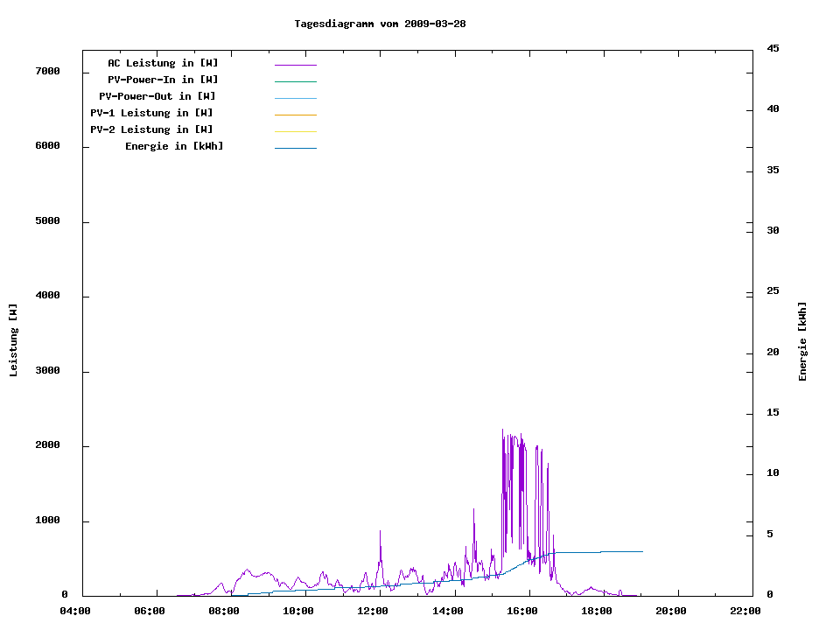Image resolution: width=840 pixels, height=630 pixels.
Task: Click the chart title Tagesdiagramm vom 2009-03-28
Action: coord(380,24)
